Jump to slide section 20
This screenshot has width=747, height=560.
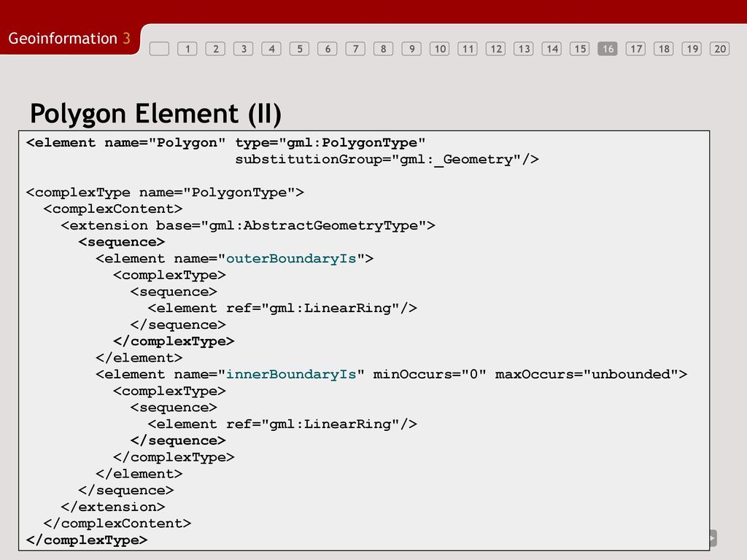click(720, 49)
